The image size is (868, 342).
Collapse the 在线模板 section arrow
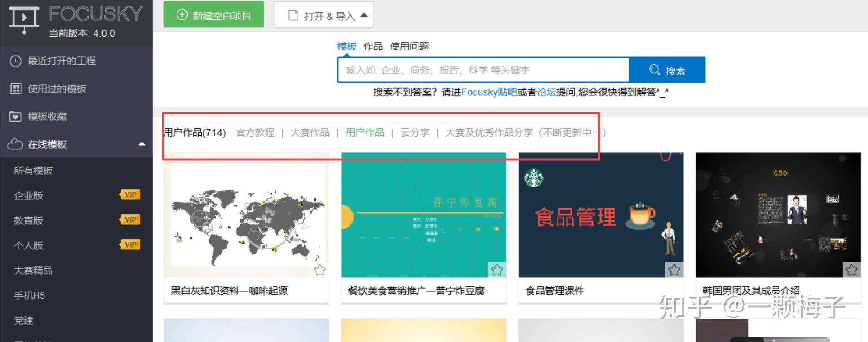pyautogui.click(x=142, y=144)
